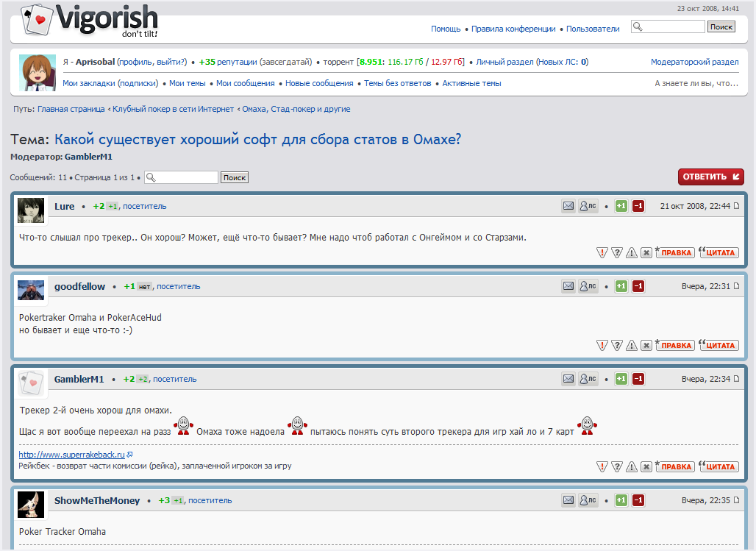The image size is (756, 551).
Task: Open Модераторский раздел link
Action: pyautogui.click(x=694, y=62)
